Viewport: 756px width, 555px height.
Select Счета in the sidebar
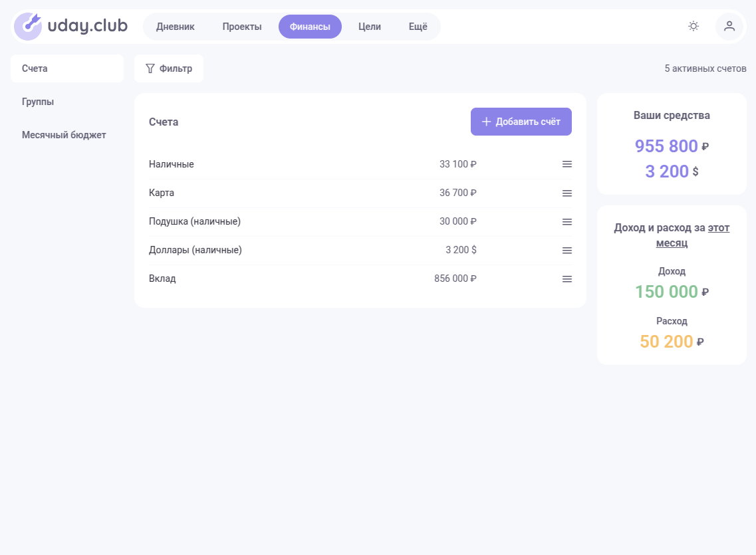tap(35, 68)
